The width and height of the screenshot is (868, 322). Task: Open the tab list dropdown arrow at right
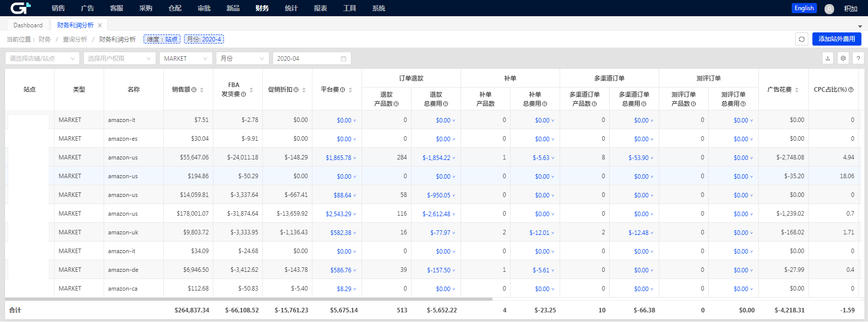tap(860, 26)
